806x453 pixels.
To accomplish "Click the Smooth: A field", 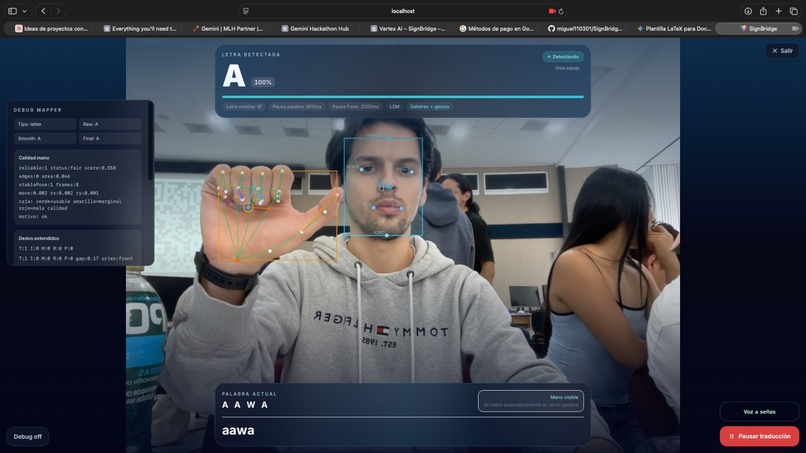I will (44, 138).
